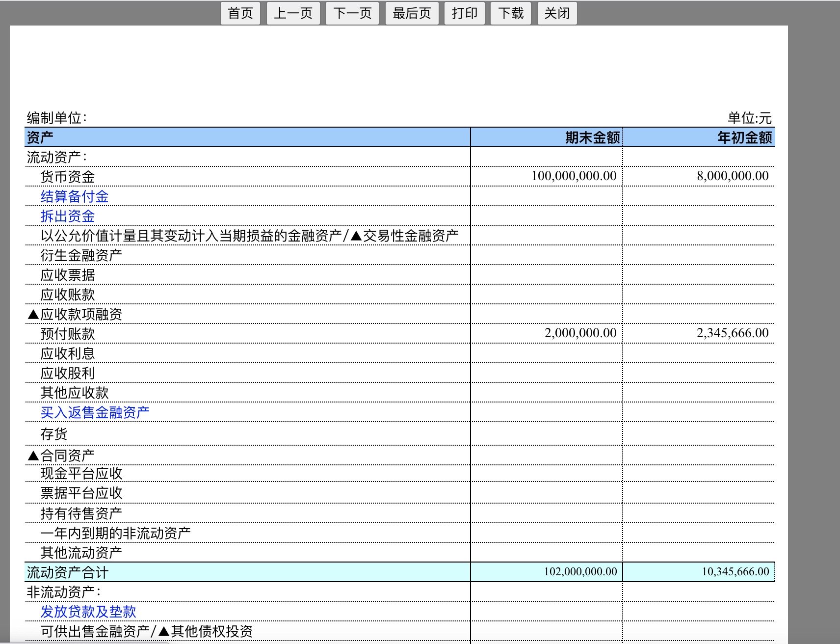Select the 货币资金 row label
This screenshot has height=644, width=840.
(68, 177)
